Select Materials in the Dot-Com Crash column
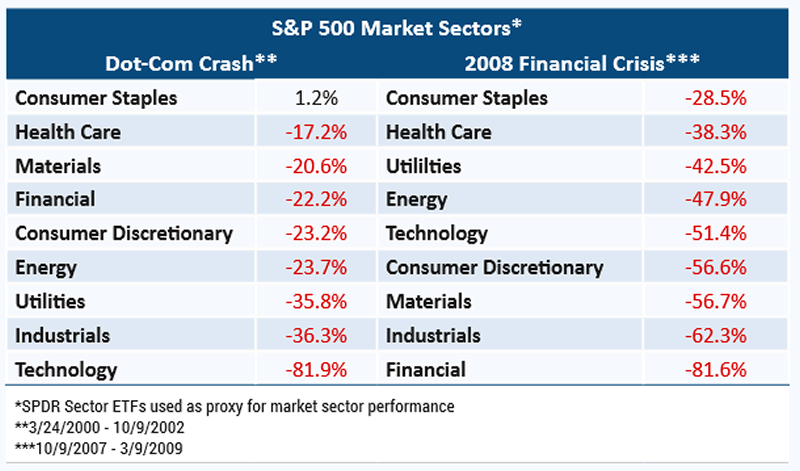Image resolution: width=800 pixels, height=471 pixels. pyautogui.click(x=58, y=166)
